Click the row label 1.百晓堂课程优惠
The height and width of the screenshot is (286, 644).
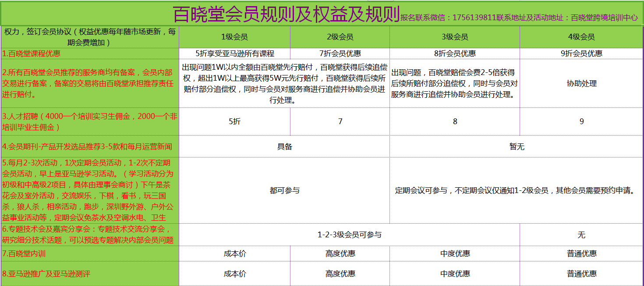click(90, 54)
